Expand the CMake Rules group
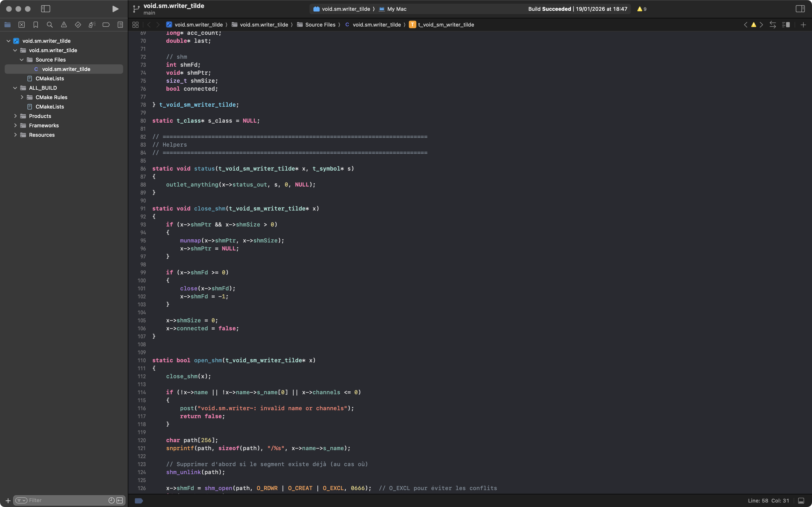 coord(22,97)
